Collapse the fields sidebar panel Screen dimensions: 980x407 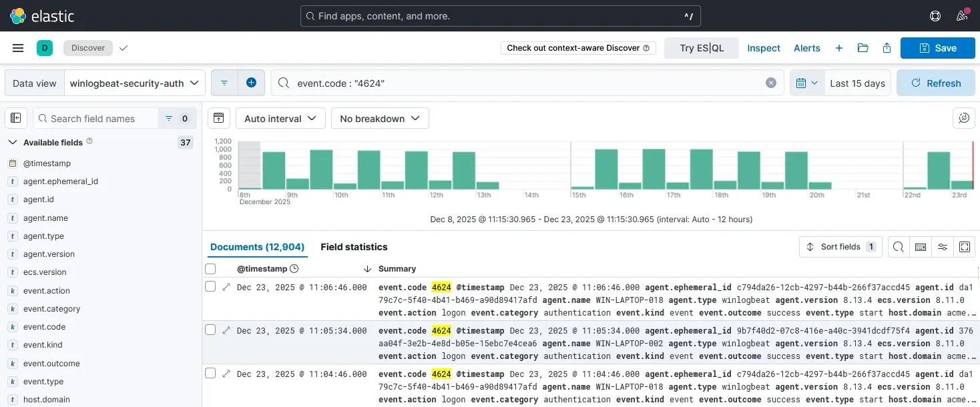click(15, 117)
